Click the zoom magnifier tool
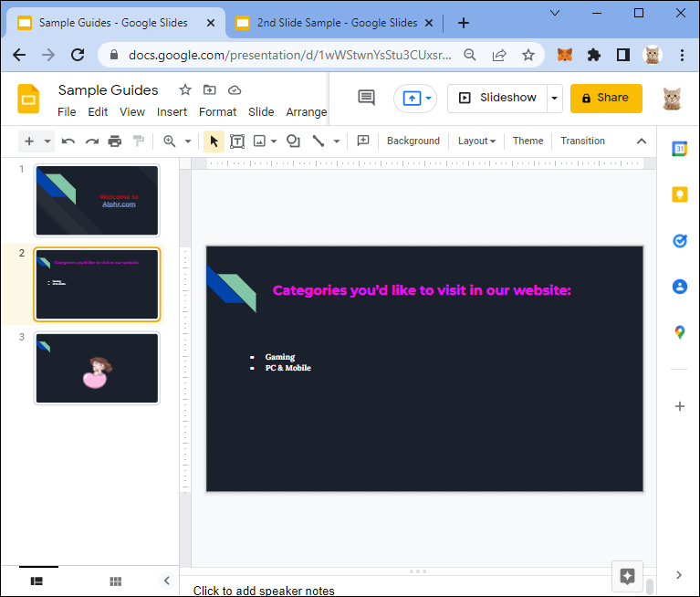The height and width of the screenshot is (597, 700). click(169, 141)
